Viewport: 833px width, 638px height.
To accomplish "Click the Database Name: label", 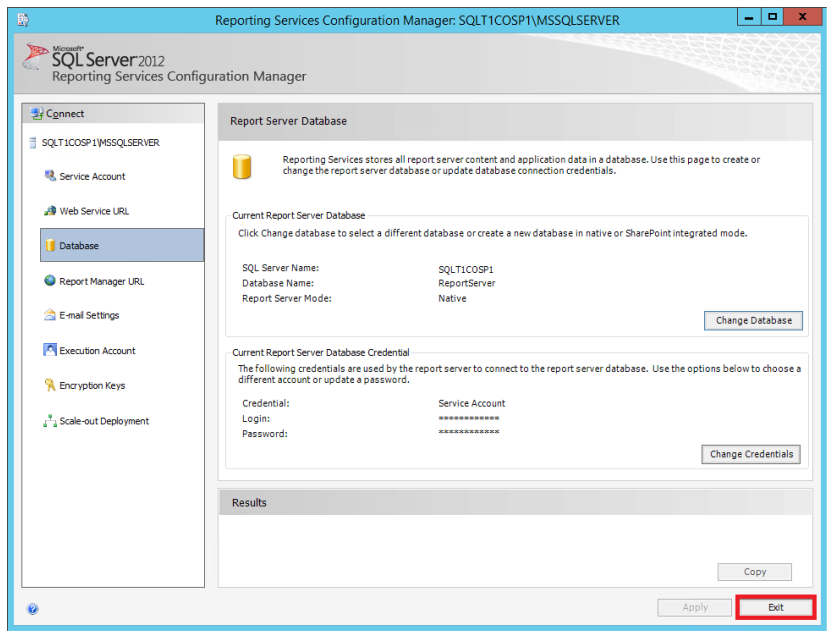I will tap(278, 283).
